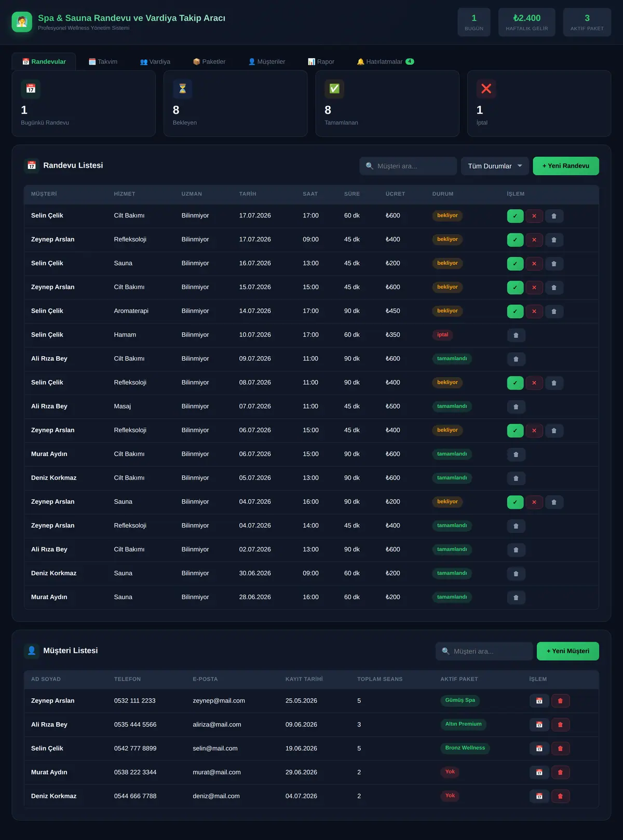Screen dimensions: 623x840
Task: Delete Murat Aydın's Cilt Bakımı appointment
Action: pyautogui.click(x=516, y=455)
